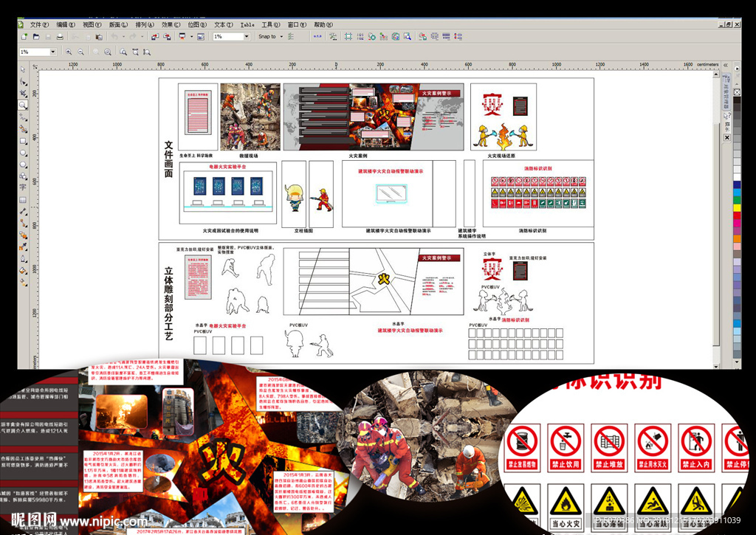Open the 视图(V) menu
756x535 pixels.
pyautogui.click(x=92, y=24)
